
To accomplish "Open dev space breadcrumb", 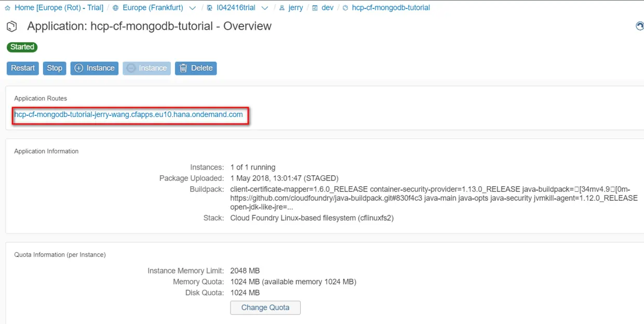I will pyautogui.click(x=328, y=8).
